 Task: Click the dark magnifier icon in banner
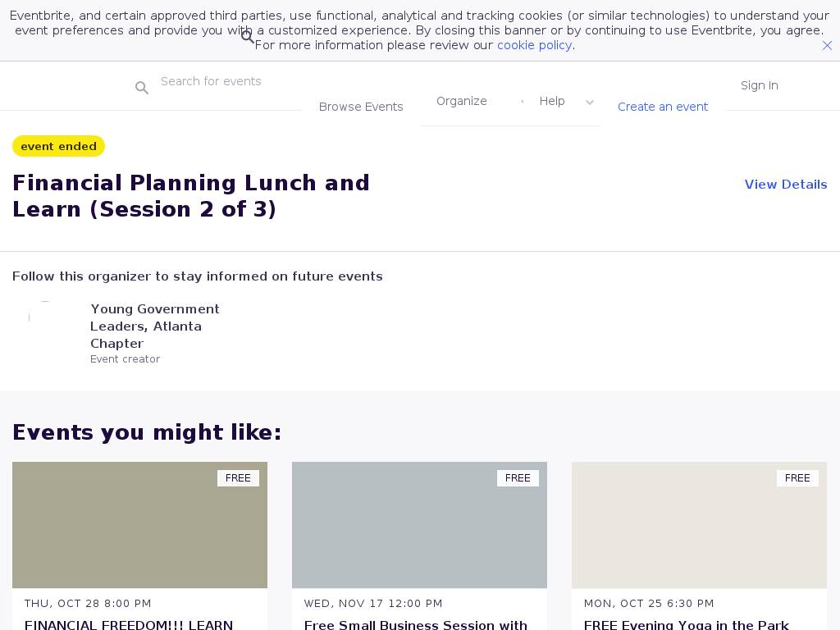pos(247,37)
